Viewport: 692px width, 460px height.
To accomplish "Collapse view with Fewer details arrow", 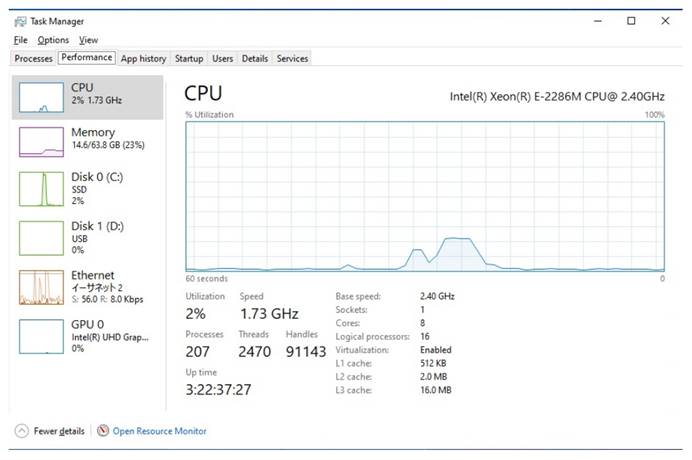I will pyautogui.click(x=22, y=431).
